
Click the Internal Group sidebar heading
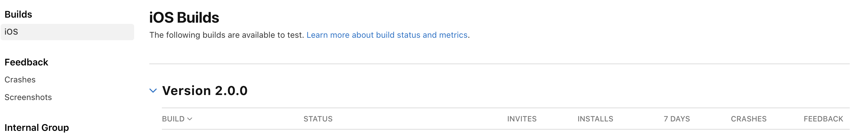pos(37,128)
